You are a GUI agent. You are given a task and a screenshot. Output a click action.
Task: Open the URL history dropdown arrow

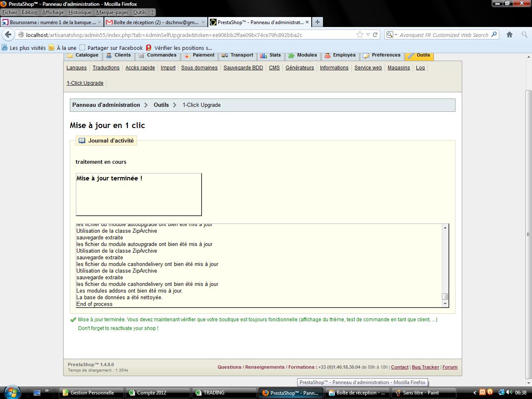click(x=368, y=35)
